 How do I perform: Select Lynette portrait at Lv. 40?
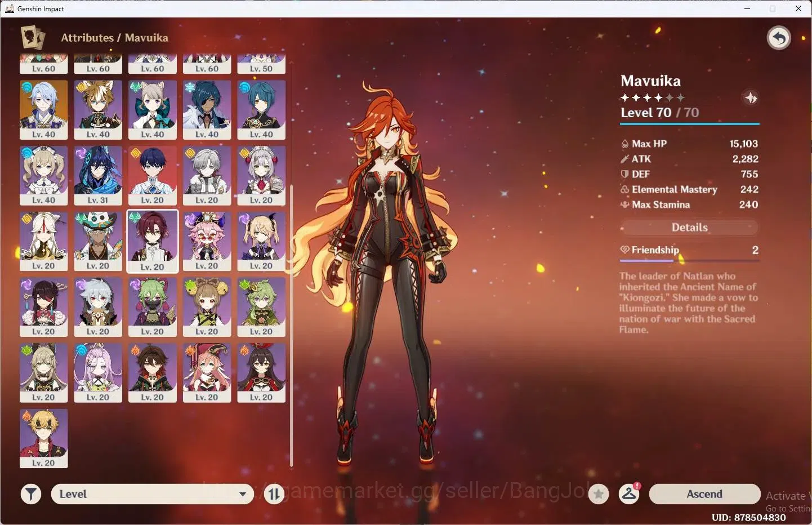[x=153, y=110]
